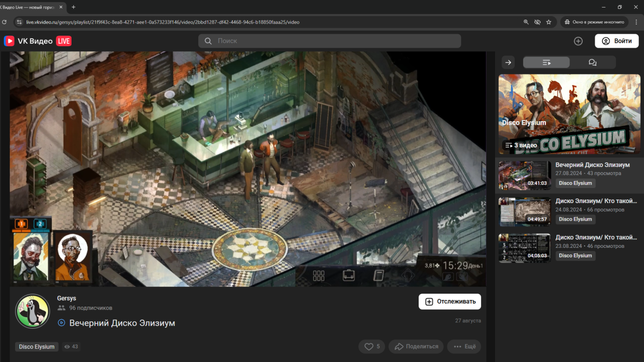Open the 04:49:57 video thumbnail
644x362 pixels.
(x=525, y=212)
